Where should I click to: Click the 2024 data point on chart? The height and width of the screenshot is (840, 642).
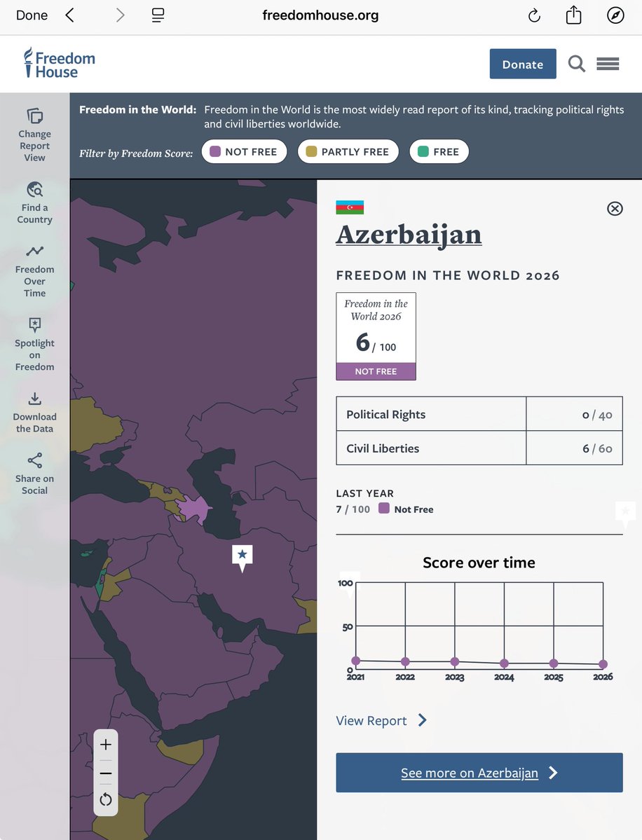pyautogui.click(x=504, y=663)
